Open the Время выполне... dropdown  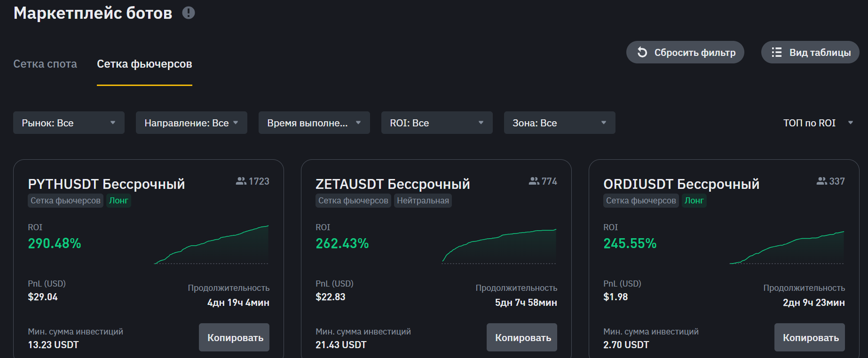[314, 123]
